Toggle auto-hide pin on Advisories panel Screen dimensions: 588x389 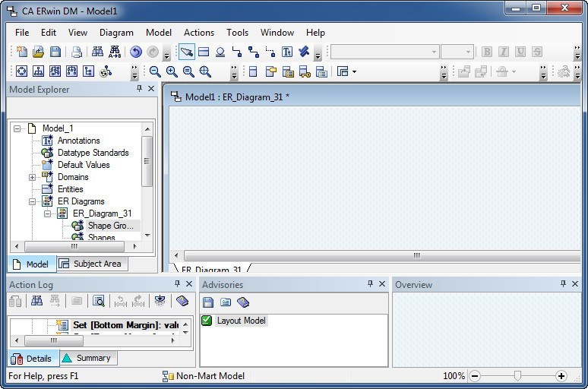[370, 284]
